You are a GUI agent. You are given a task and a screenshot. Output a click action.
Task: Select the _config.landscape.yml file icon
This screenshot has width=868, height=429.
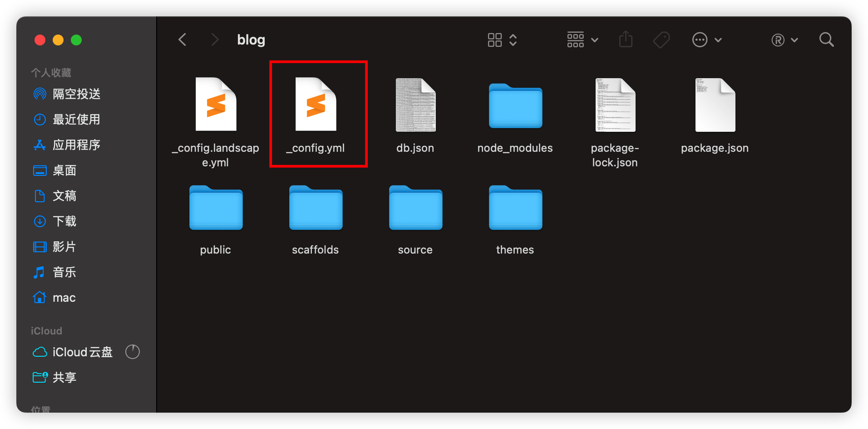point(216,105)
